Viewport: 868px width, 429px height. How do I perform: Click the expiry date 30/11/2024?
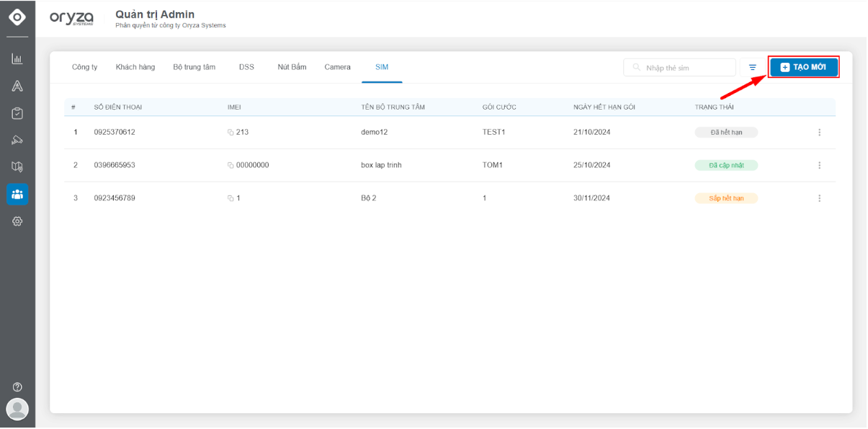click(592, 198)
